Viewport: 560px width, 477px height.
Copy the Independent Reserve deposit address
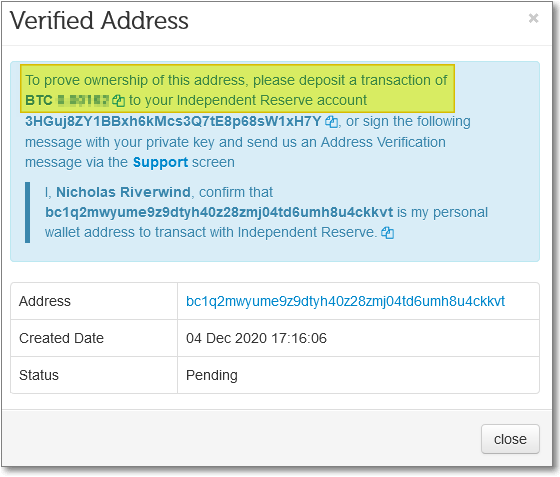click(x=331, y=122)
